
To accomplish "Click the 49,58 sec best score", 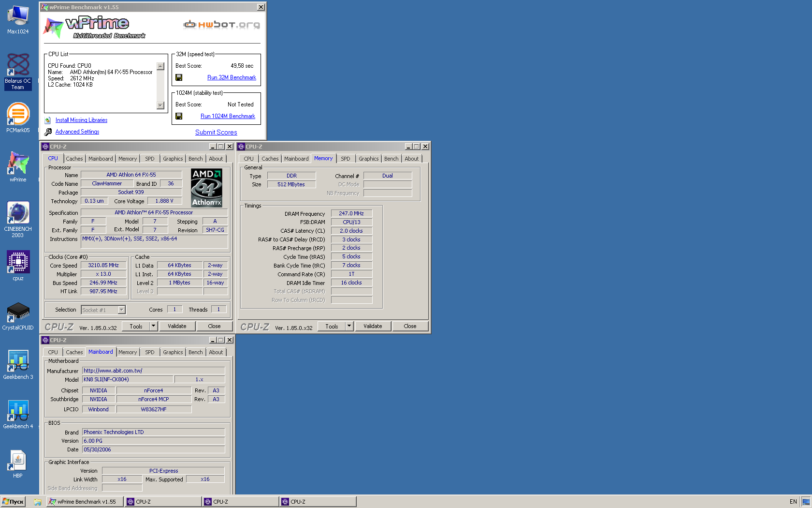I will tap(242, 66).
